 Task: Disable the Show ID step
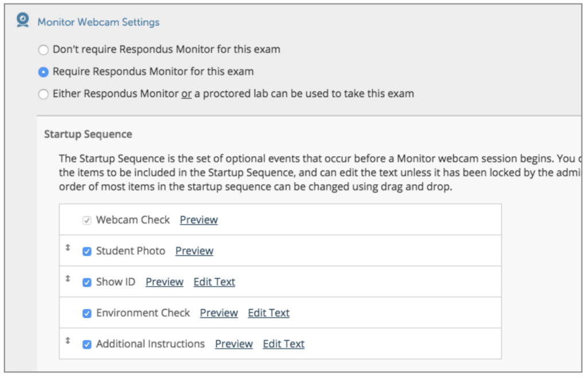87,281
